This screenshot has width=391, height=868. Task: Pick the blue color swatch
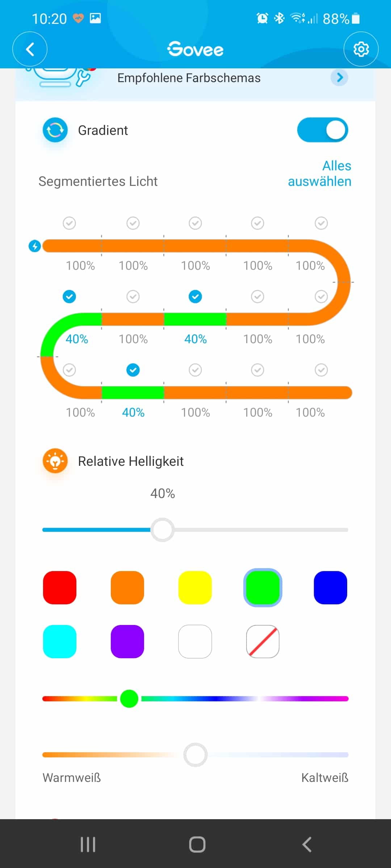pos(331,588)
